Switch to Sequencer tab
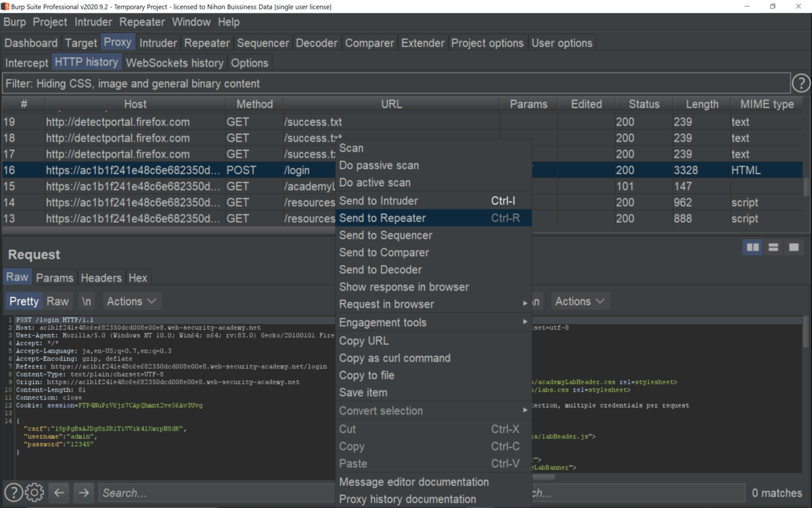This screenshot has height=508, width=812. coord(263,43)
